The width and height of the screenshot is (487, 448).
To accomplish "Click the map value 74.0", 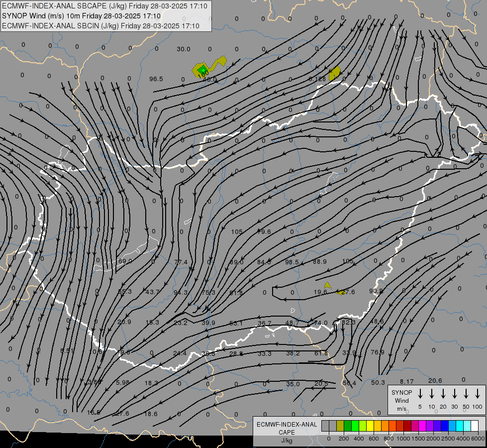I will (321, 323).
